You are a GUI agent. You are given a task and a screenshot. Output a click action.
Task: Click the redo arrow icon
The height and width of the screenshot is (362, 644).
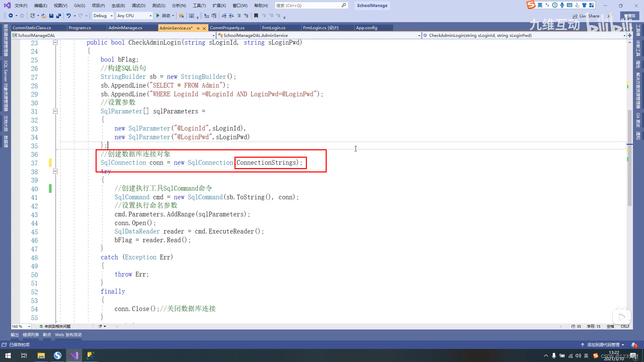click(x=80, y=16)
